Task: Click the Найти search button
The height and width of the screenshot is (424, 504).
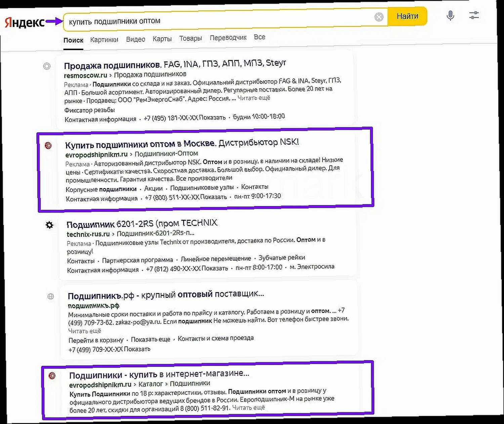Action: point(407,16)
